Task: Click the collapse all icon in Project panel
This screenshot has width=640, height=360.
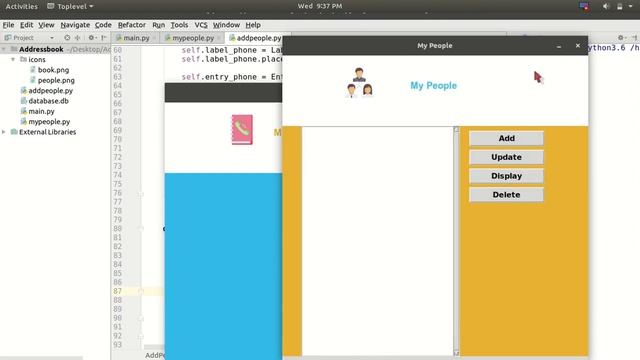Action: tap(78, 38)
